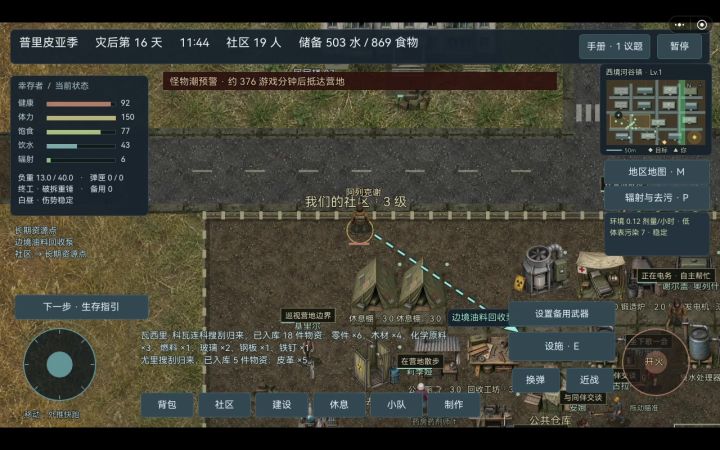The width and height of the screenshot is (720, 450).
Task: Click the 负重 13.0 / 40.0 text
Action: coord(45,177)
